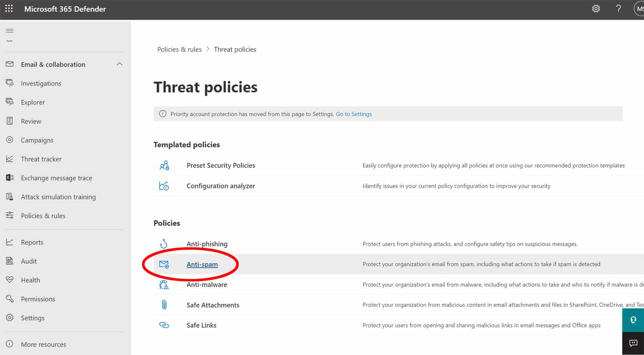Click the More resources info icon

click(x=10, y=344)
